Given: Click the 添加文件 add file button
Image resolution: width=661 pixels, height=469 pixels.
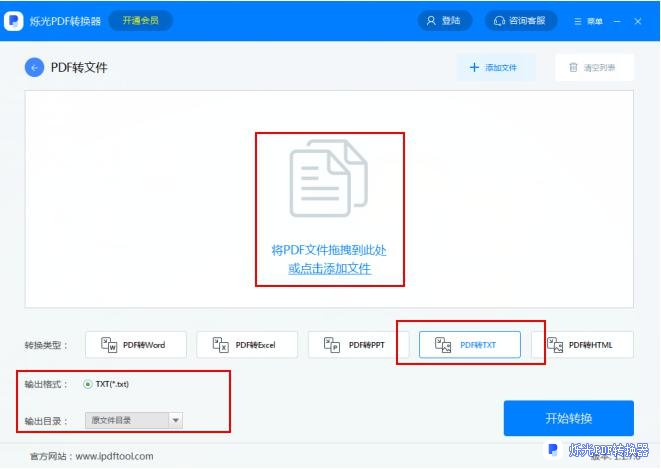Looking at the screenshot, I should click(x=496, y=67).
